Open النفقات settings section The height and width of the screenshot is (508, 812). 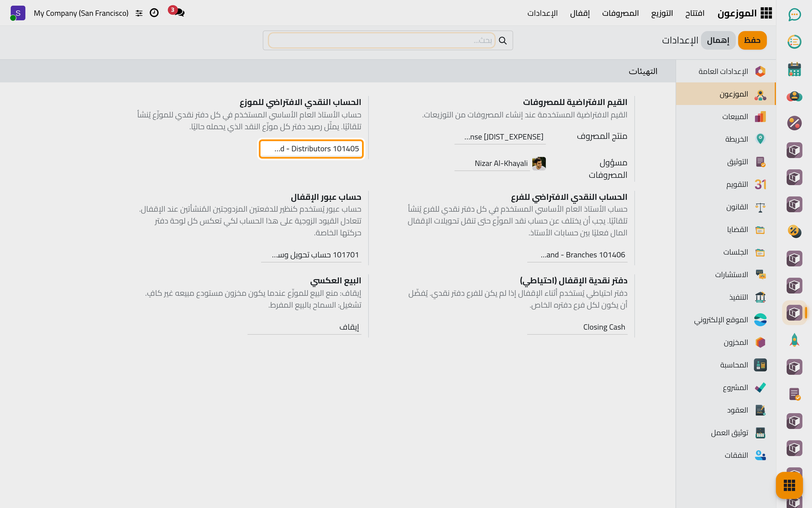[726, 455]
